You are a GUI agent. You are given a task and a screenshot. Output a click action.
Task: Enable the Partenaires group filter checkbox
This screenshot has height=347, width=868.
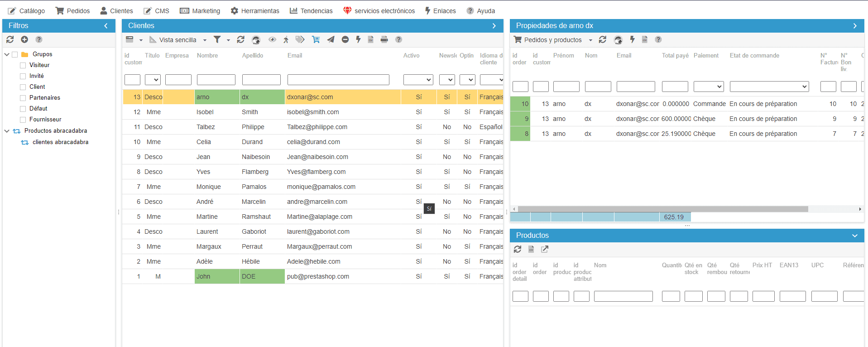(23, 98)
